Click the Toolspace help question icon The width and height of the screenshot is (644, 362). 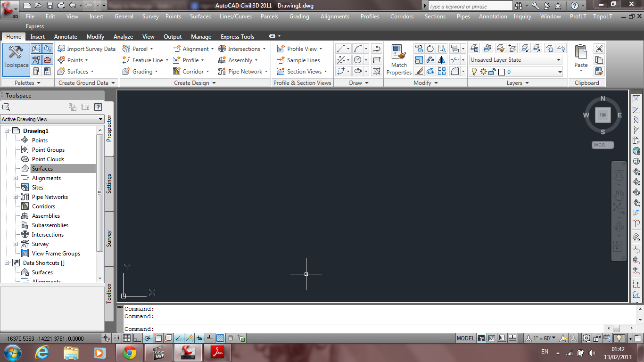[x=98, y=107]
